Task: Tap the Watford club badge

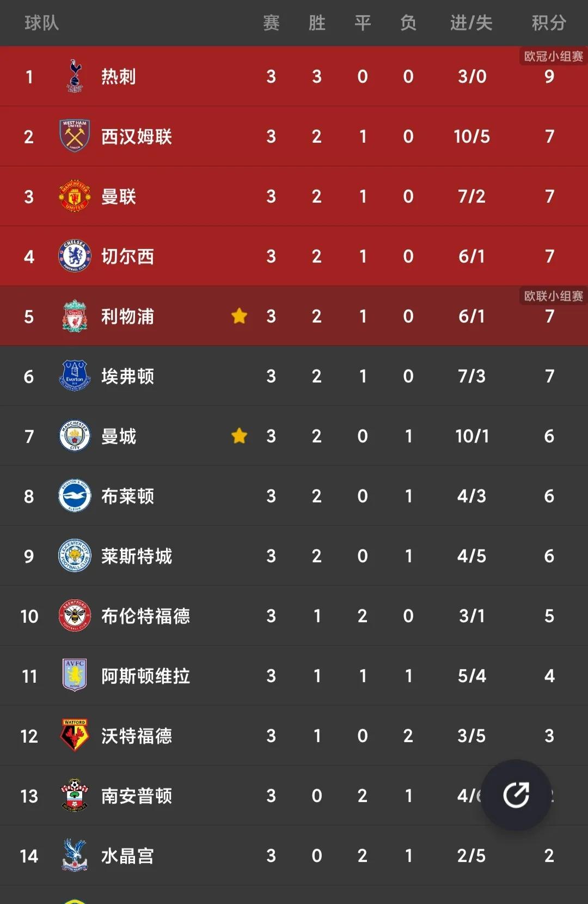Action: (x=75, y=736)
